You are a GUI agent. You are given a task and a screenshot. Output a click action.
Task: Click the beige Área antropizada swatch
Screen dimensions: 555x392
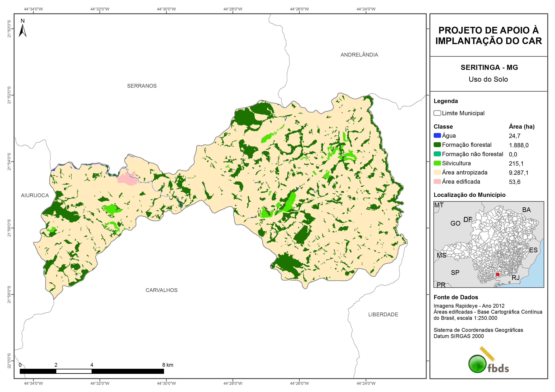pos(437,172)
